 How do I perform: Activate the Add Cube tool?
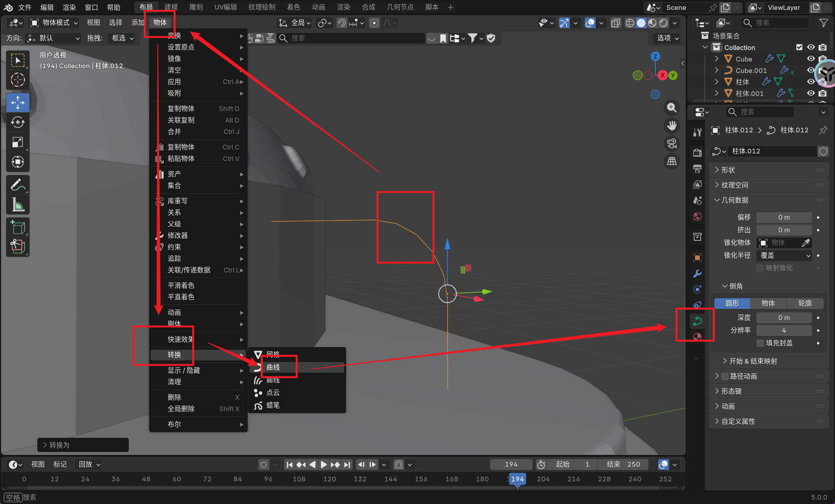[x=17, y=227]
